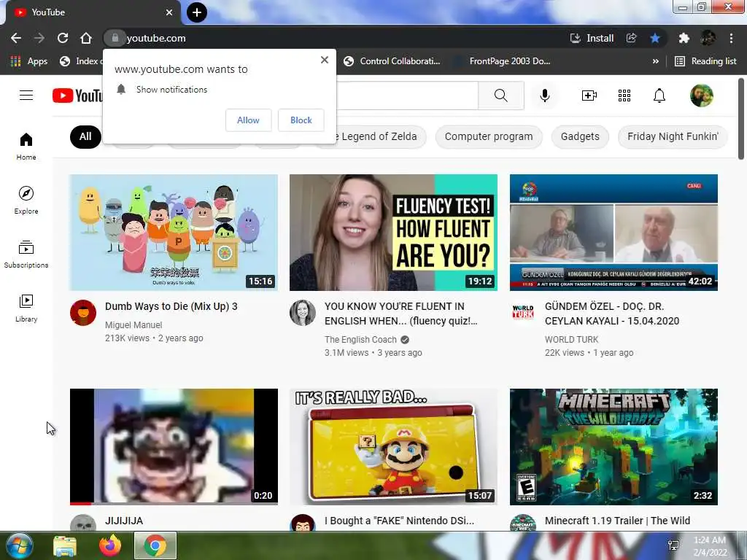Reload the page with refresh icon

63,38
